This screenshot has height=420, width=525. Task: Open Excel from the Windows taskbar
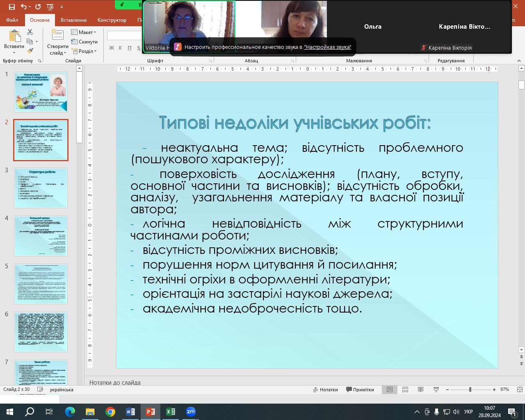(x=171, y=412)
